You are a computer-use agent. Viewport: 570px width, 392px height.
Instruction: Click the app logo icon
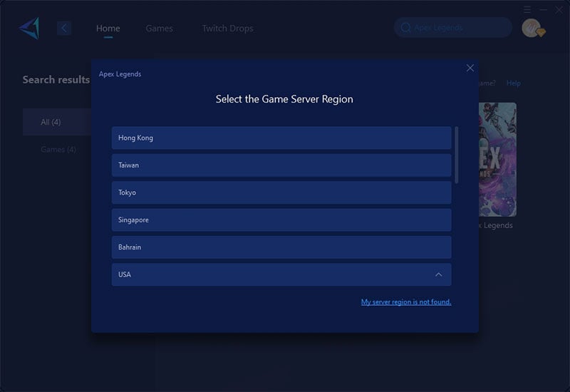click(x=29, y=28)
